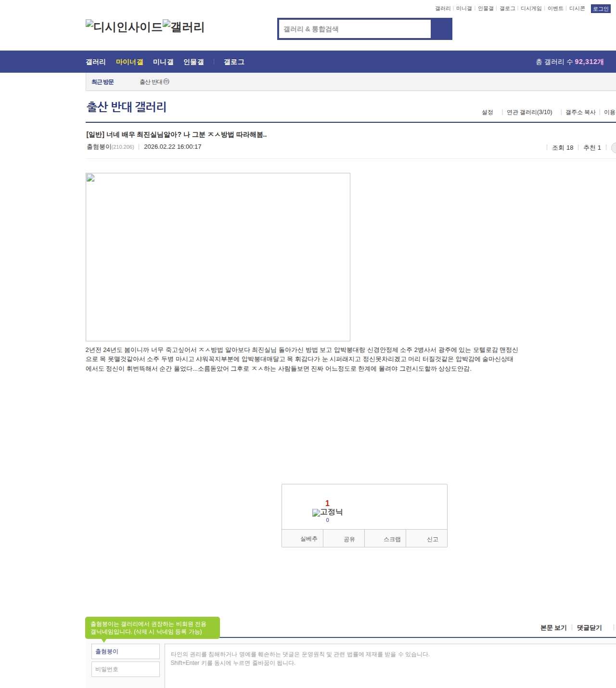
Task: Click the 비밀번호 password field
Action: [126, 669]
